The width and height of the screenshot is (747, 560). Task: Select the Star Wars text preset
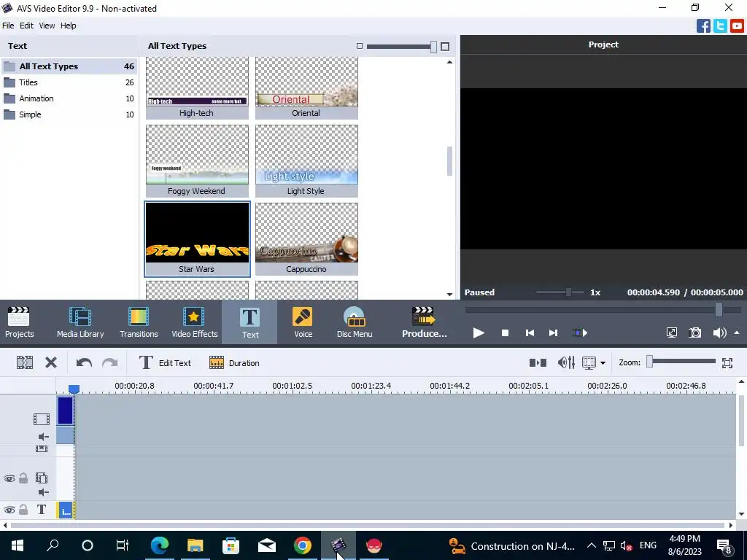click(197, 238)
